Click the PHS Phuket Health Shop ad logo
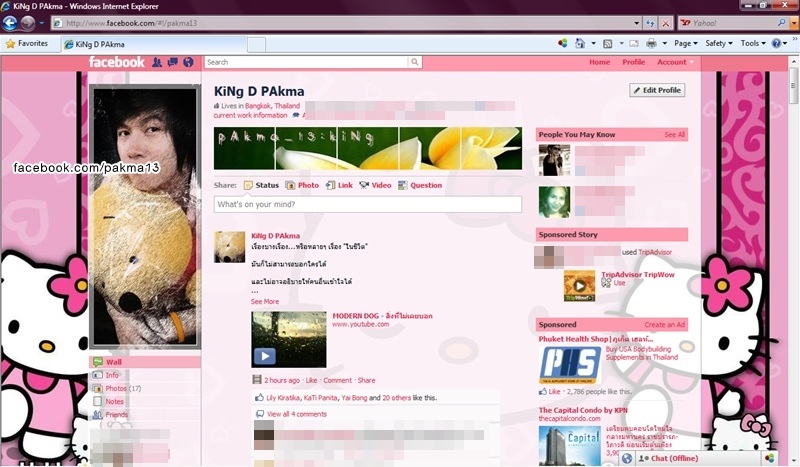This screenshot has height=467, width=800. coord(570,365)
